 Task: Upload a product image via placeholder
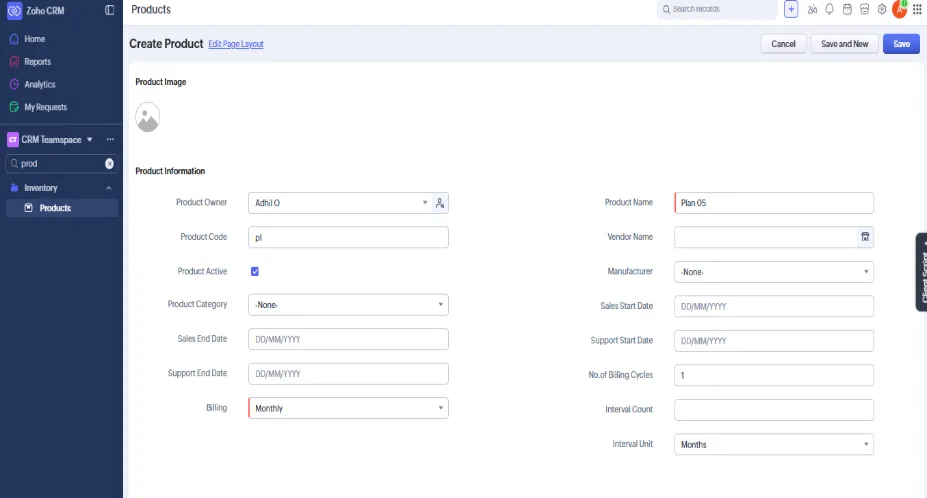[148, 117]
